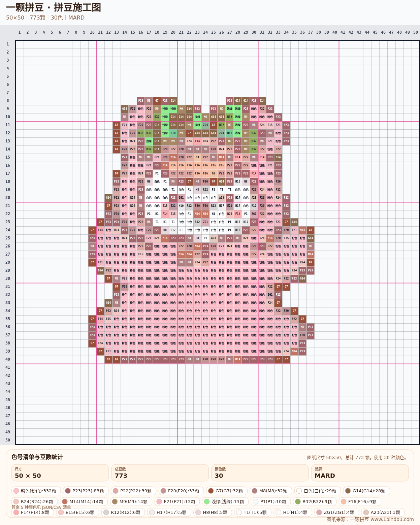The image size is (420, 525).
Task: Select the F16(F16):9颗 legend entry
Action: click(x=360, y=501)
